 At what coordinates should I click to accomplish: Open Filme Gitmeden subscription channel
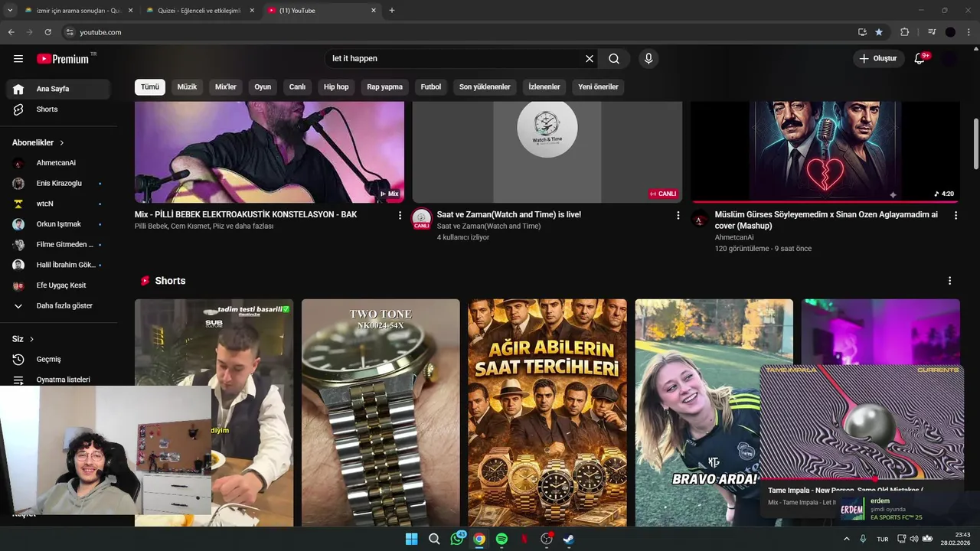click(59, 245)
